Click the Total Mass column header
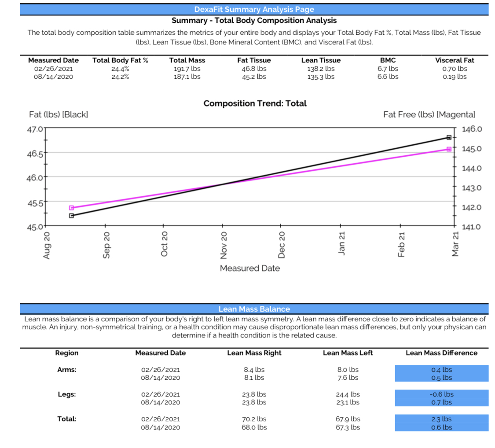Screen dimensions: 495x448 click(187, 60)
